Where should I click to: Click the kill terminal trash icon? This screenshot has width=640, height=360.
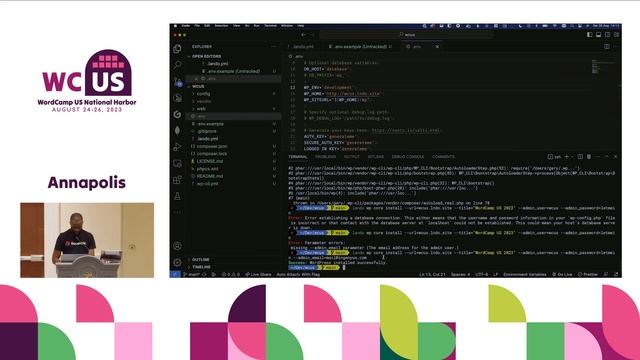(589, 157)
